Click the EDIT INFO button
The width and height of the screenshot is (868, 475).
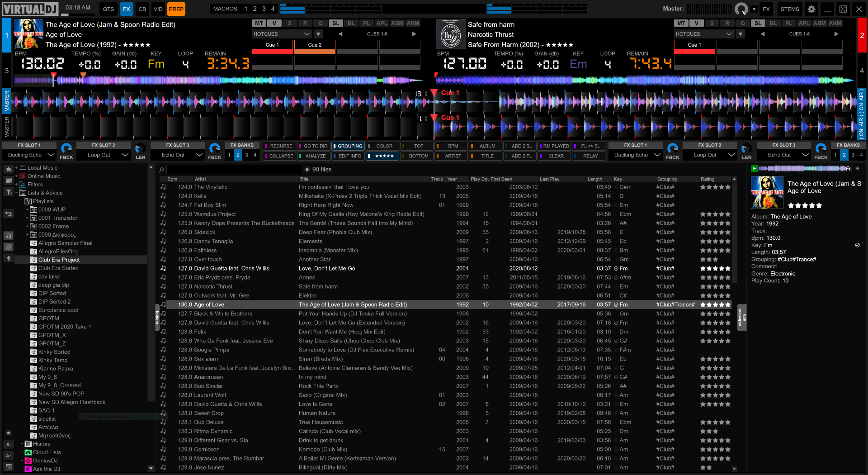(348, 156)
